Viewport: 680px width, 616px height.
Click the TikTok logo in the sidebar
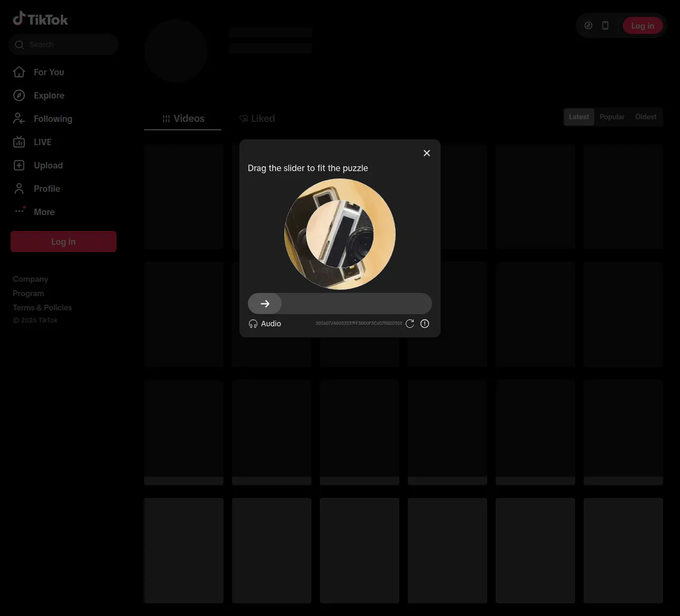[40, 19]
